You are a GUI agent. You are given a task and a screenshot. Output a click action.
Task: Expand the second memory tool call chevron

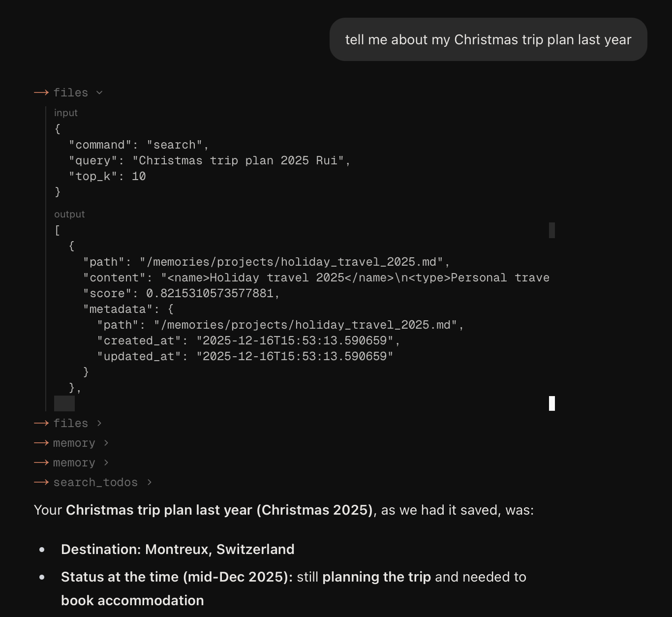point(106,463)
